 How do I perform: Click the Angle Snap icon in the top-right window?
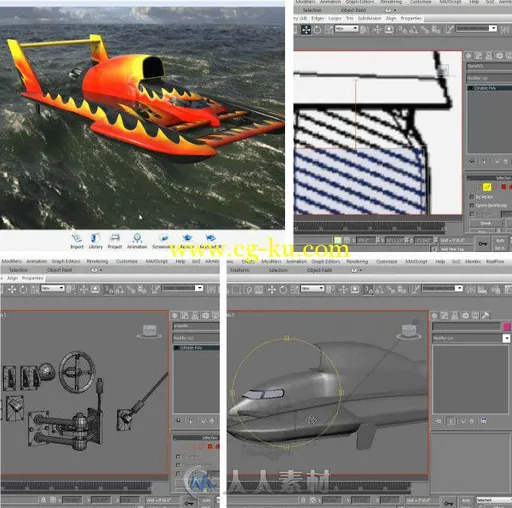click(413, 30)
